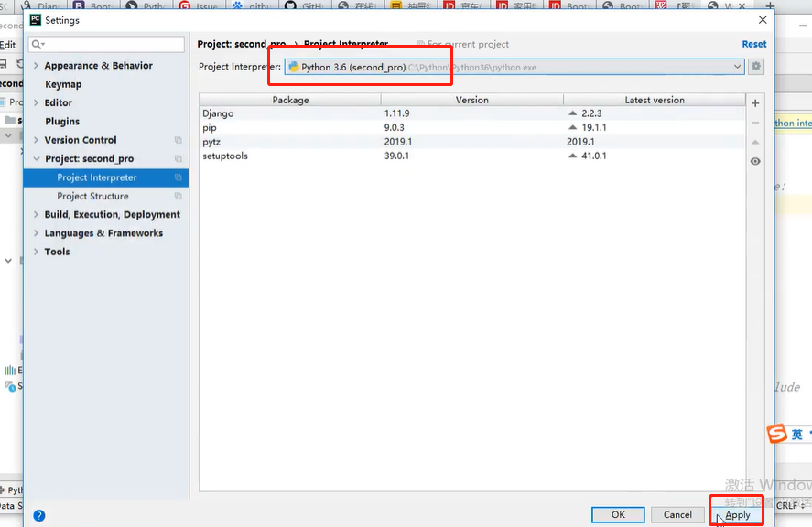
Task: Select Keymap settings
Action: point(63,84)
